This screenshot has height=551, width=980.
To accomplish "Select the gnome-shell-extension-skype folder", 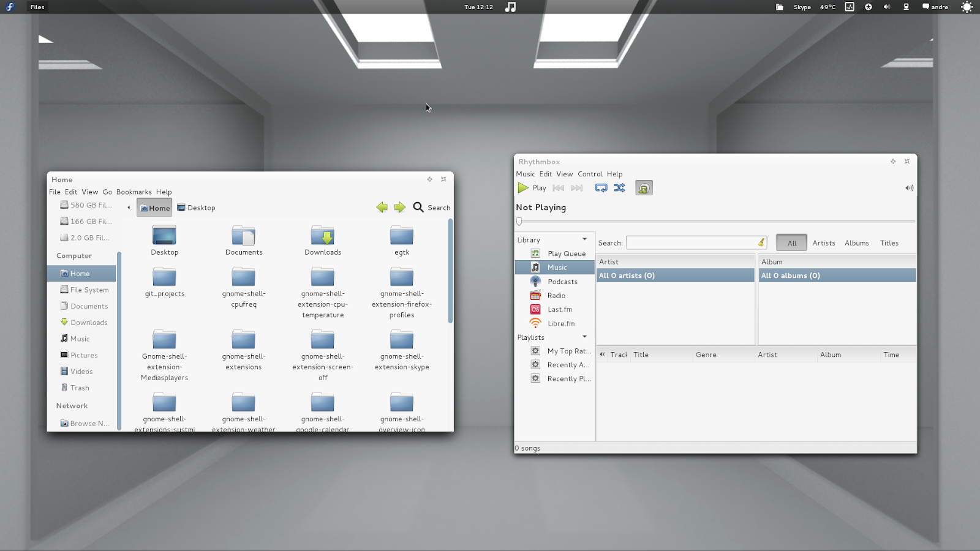I will point(402,350).
